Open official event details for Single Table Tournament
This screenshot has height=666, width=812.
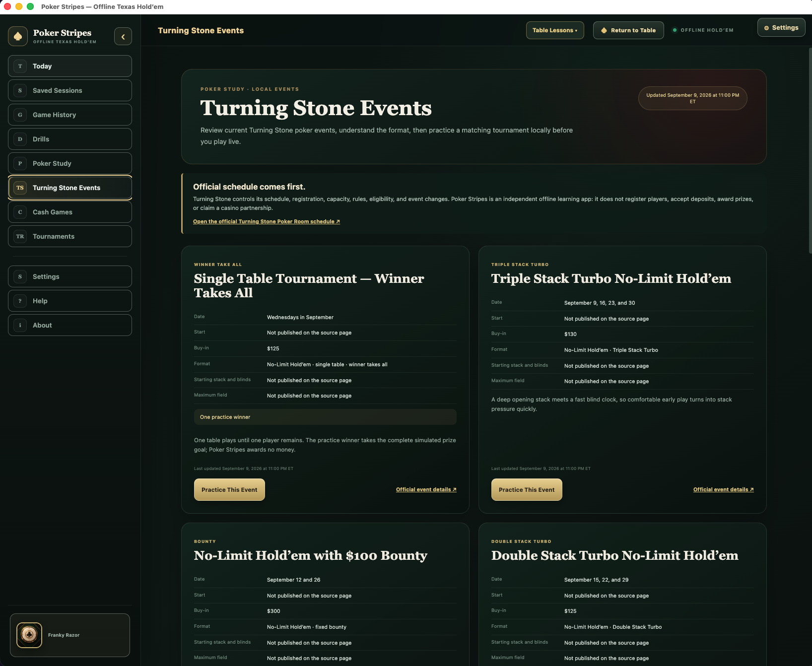[x=426, y=489]
